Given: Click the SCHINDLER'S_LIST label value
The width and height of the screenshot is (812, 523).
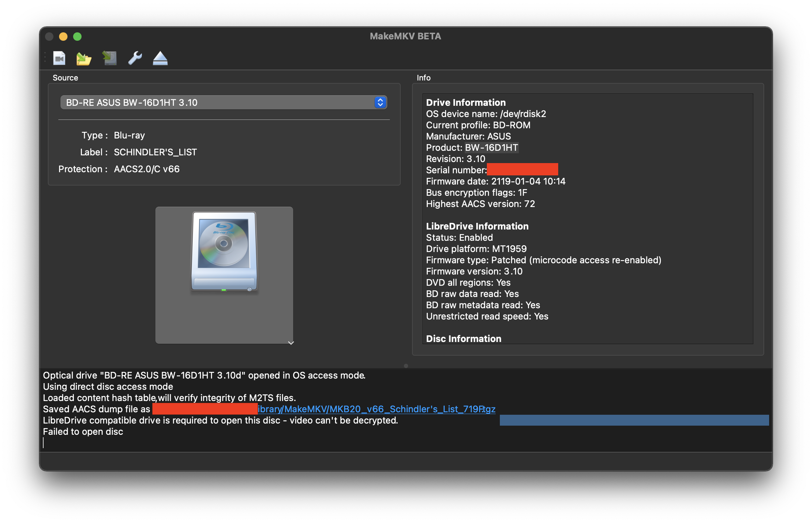Looking at the screenshot, I should pos(155,152).
